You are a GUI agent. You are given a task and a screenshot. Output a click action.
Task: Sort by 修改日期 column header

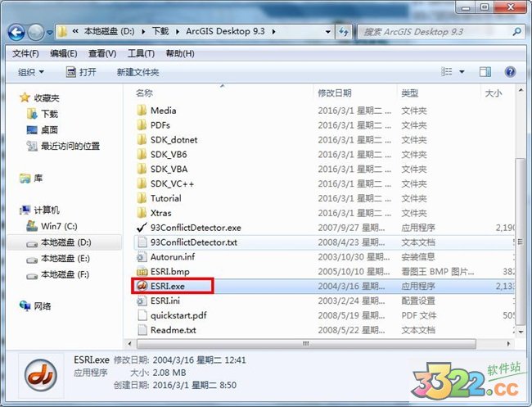(335, 93)
